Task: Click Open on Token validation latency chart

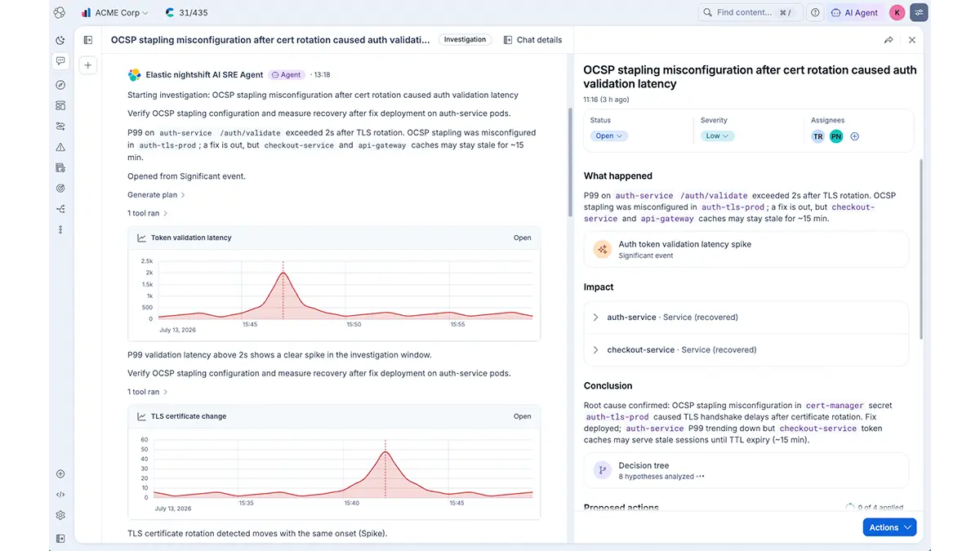Action: tap(523, 238)
